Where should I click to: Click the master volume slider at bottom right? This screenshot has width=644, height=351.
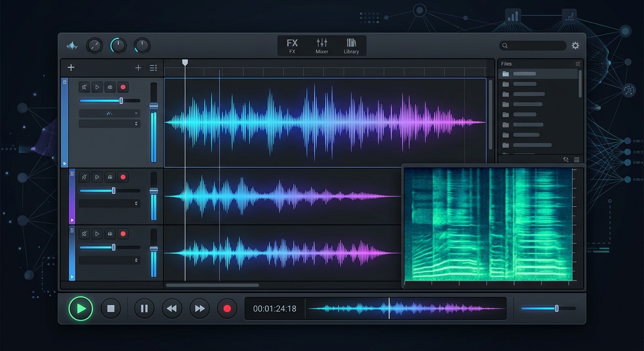[x=548, y=308]
